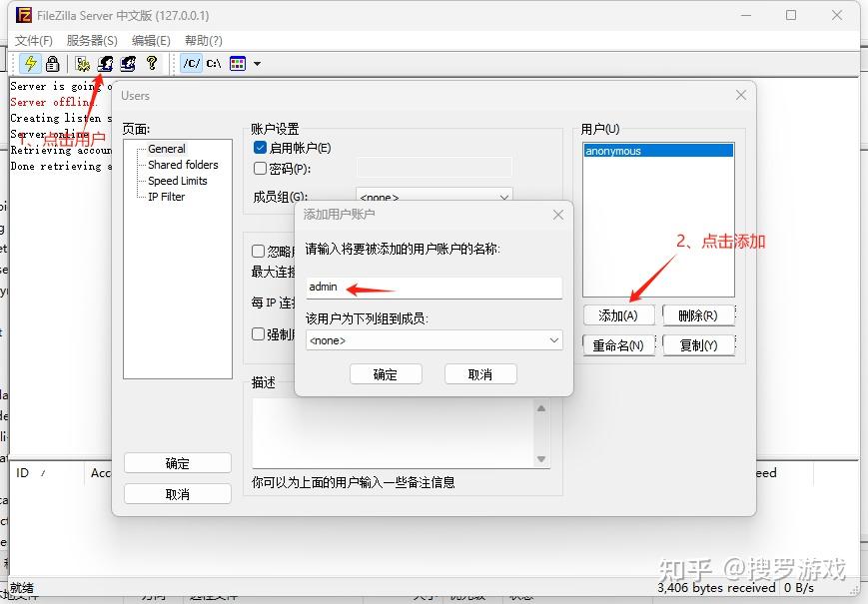The width and height of the screenshot is (868, 604).
Task: Select General page in tree
Action: pos(166,149)
